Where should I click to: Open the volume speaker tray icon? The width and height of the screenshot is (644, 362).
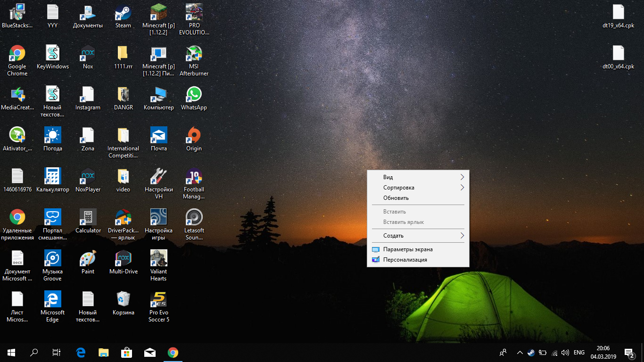(565, 352)
